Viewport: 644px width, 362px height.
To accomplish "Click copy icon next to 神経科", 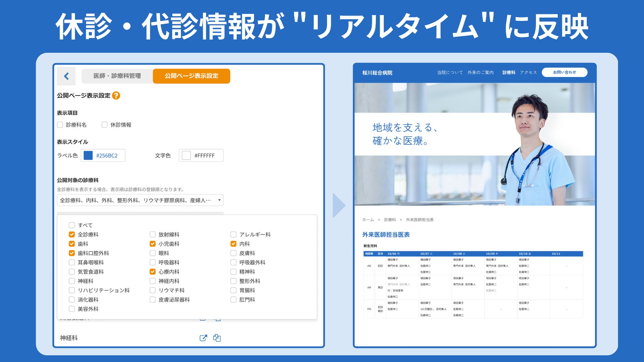I will click(x=217, y=338).
